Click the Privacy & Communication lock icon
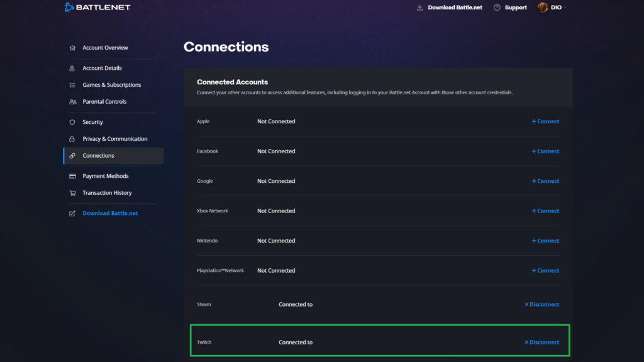Viewport: 644px width, 362px height. [x=72, y=138]
